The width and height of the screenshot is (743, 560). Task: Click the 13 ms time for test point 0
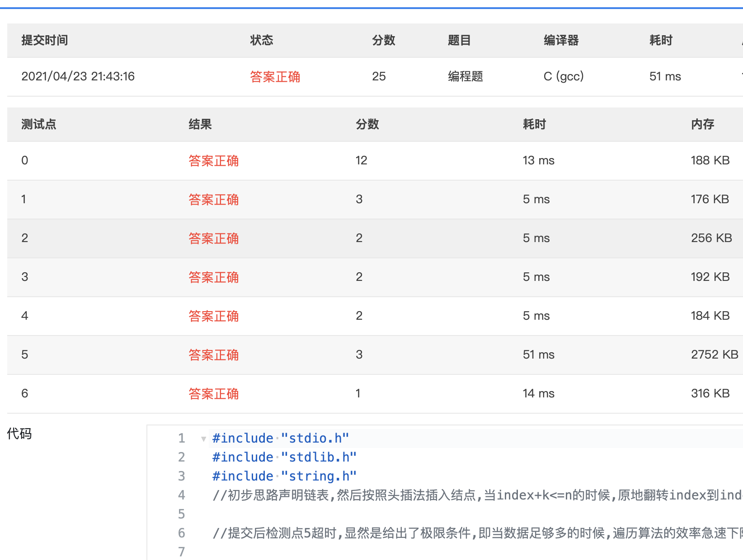[x=538, y=160]
